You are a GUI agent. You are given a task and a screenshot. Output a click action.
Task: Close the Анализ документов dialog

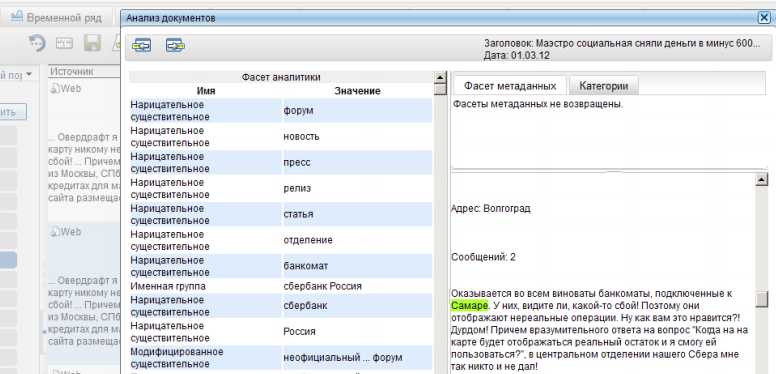coord(764,18)
